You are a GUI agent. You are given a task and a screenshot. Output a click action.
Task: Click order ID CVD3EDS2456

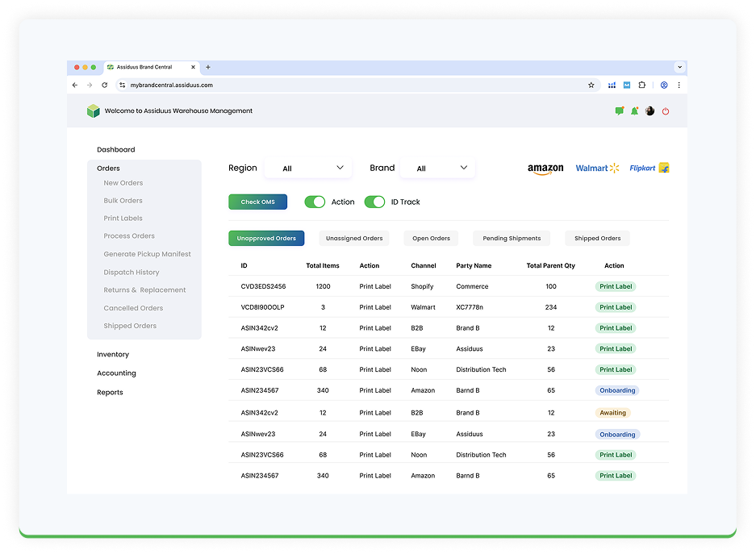tap(263, 286)
